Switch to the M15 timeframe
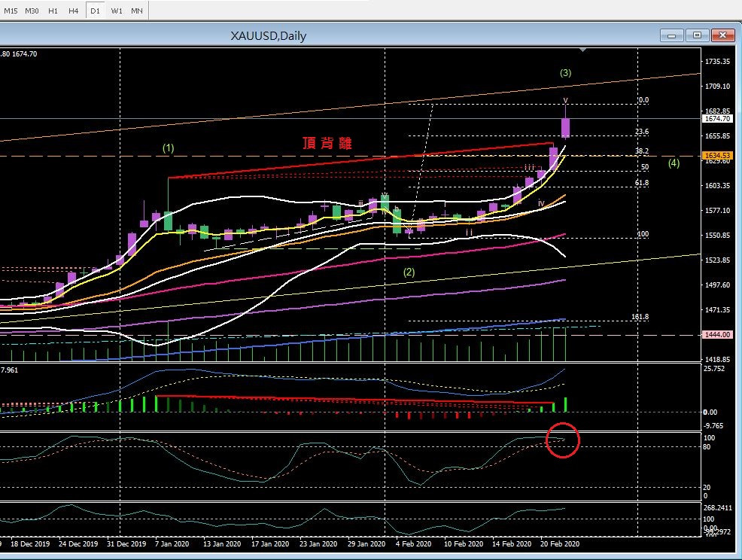This screenshot has height=560, width=742. (x=11, y=11)
